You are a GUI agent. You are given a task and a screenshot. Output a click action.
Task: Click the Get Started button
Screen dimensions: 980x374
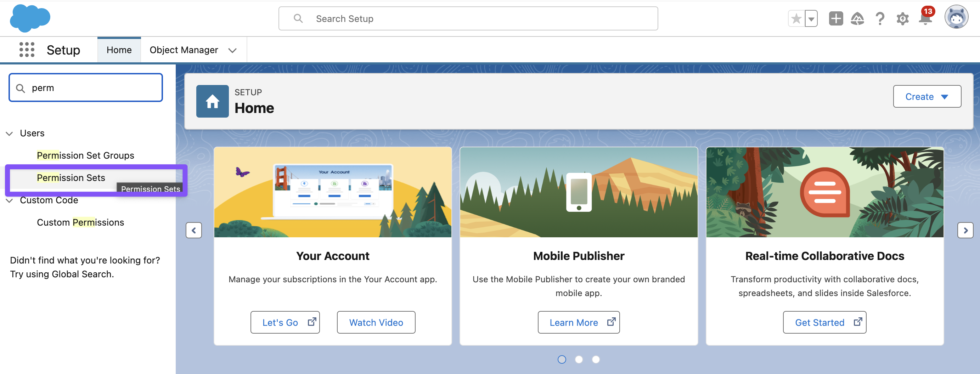pyautogui.click(x=824, y=322)
